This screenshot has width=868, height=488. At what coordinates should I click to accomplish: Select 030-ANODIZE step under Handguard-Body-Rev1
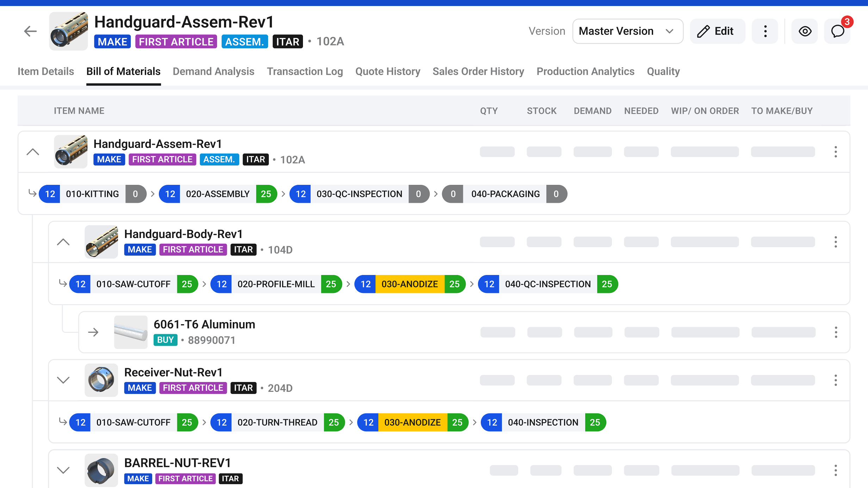(410, 284)
